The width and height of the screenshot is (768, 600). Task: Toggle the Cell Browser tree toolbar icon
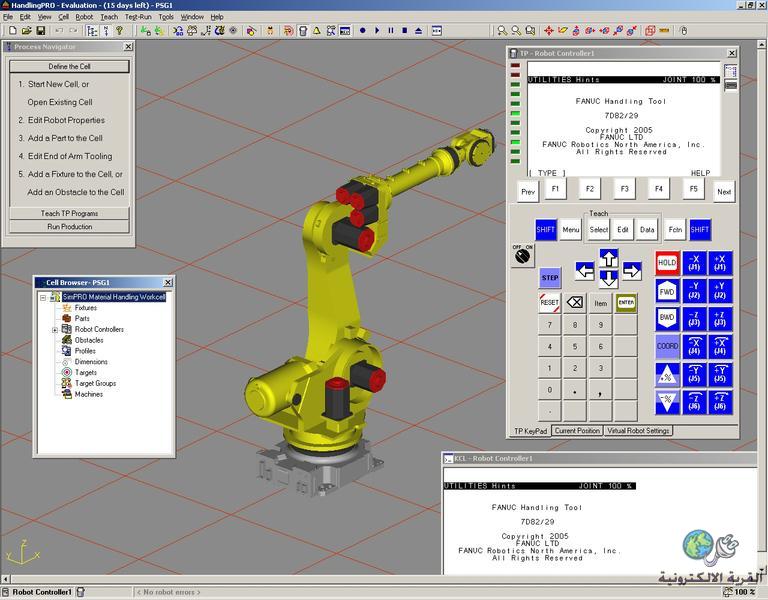tap(92, 30)
